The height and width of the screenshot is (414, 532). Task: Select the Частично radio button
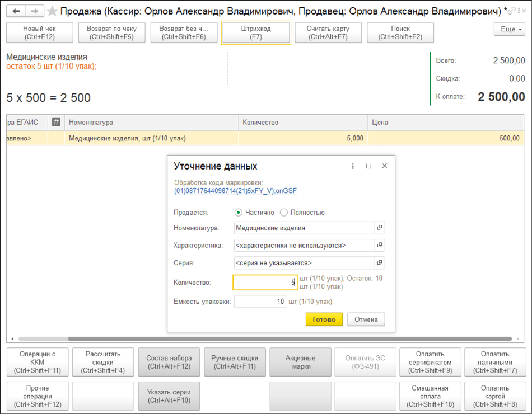239,213
